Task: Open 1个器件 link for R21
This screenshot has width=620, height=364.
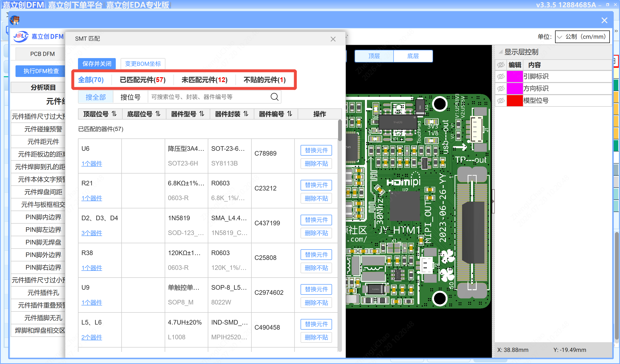Action: (92, 198)
